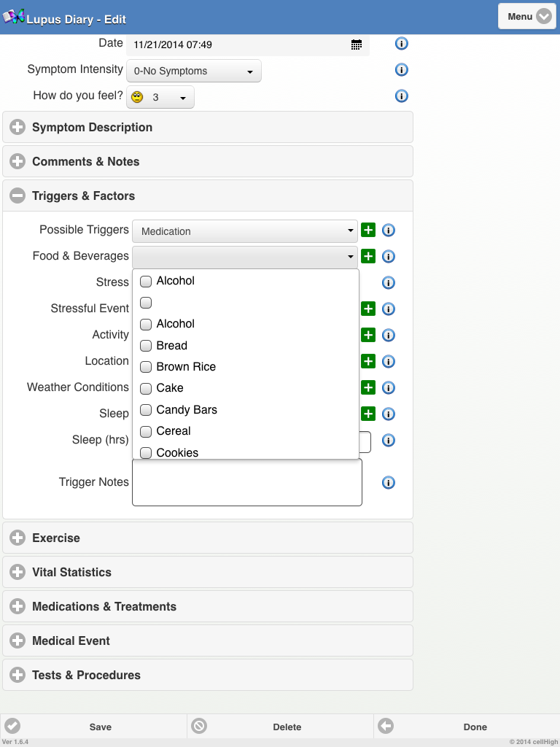Image resolution: width=560 pixels, height=747 pixels.
Task: Open the Menu button in header
Action: click(527, 16)
